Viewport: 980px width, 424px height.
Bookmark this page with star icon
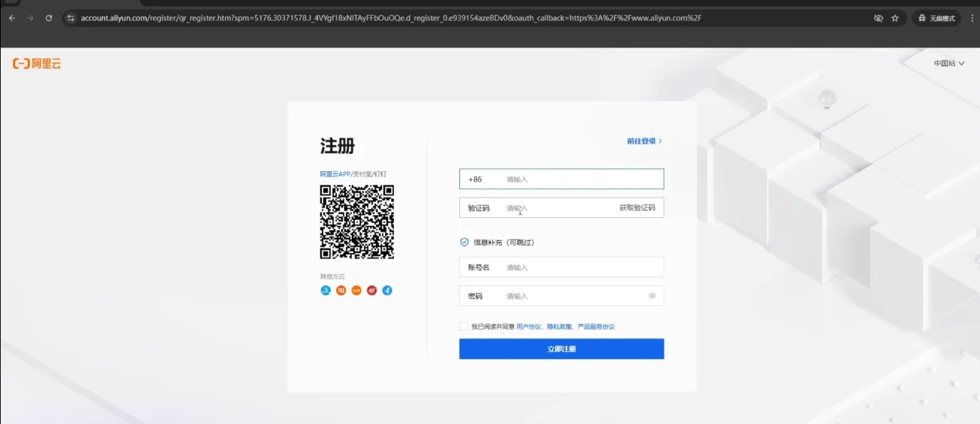[x=895, y=18]
